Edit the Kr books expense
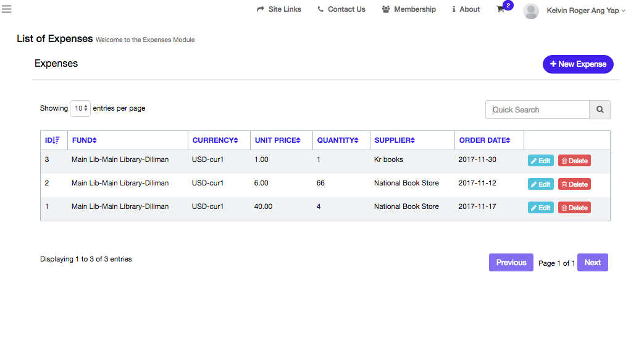This screenshot has width=644, height=340. [x=540, y=161]
